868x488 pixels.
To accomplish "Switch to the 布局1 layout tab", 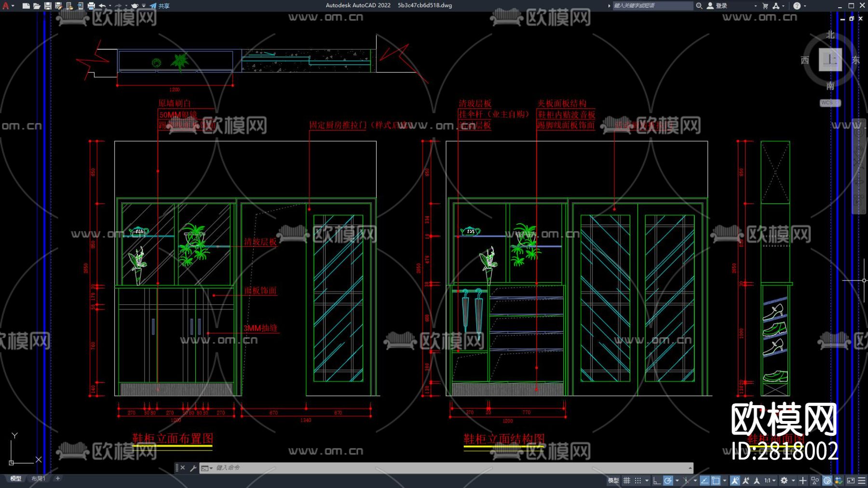I will click(x=38, y=478).
